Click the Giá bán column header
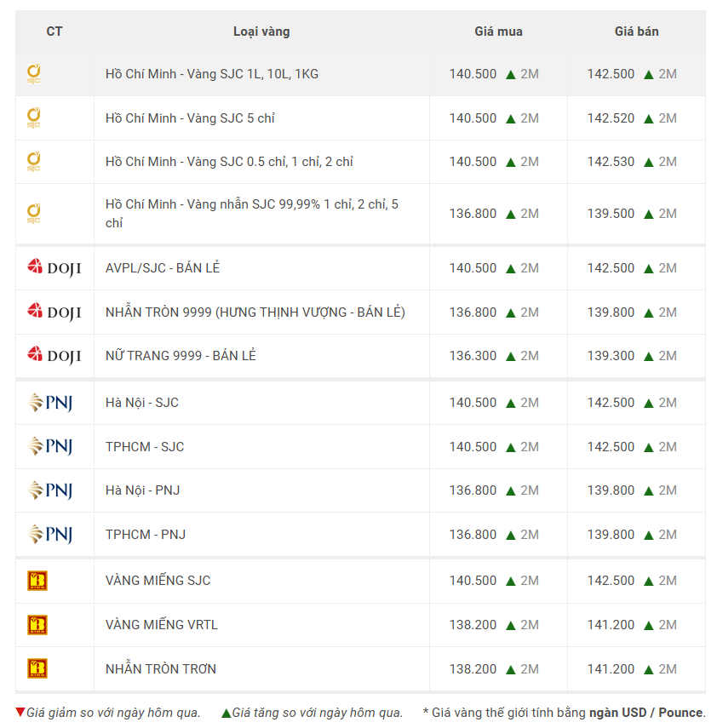Viewport: 717px width, 728px height. pos(636,32)
